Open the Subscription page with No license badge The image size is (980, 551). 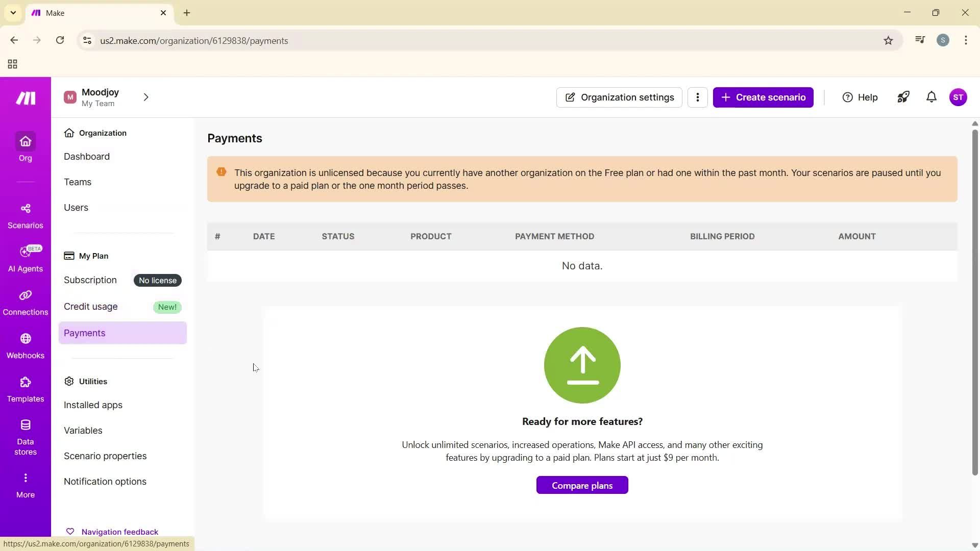[x=90, y=280]
